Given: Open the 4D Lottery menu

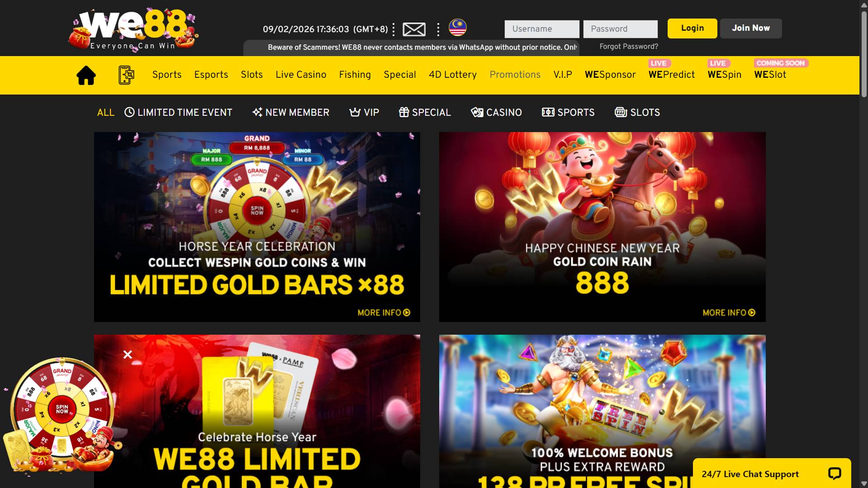Looking at the screenshot, I should pyautogui.click(x=453, y=75).
